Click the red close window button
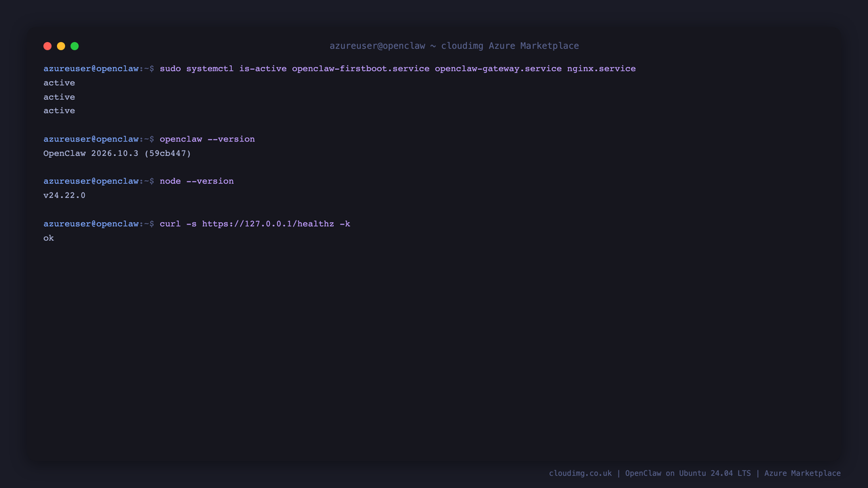Viewport: 868px width, 488px height. point(47,46)
